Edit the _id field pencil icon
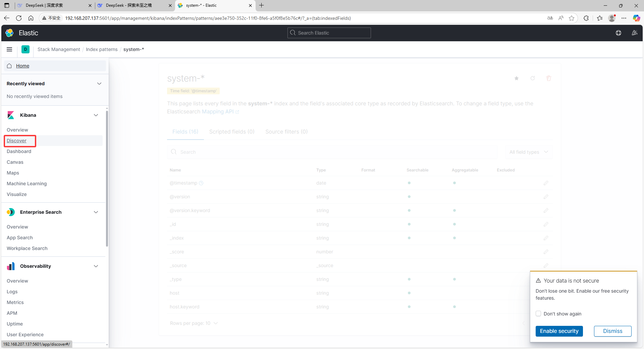Screen dimensions: 644x349 pyautogui.click(x=546, y=224)
